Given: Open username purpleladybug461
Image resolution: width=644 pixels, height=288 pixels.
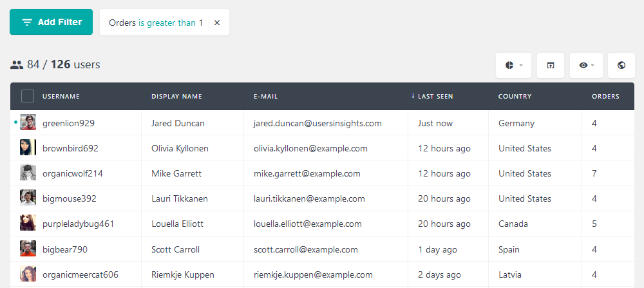Looking at the screenshot, I should coord(78,224).
